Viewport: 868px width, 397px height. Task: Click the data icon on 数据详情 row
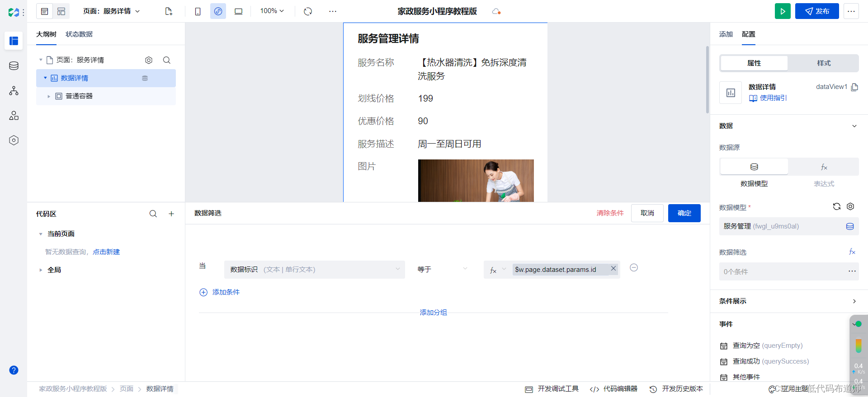click(x=145, y=78)
